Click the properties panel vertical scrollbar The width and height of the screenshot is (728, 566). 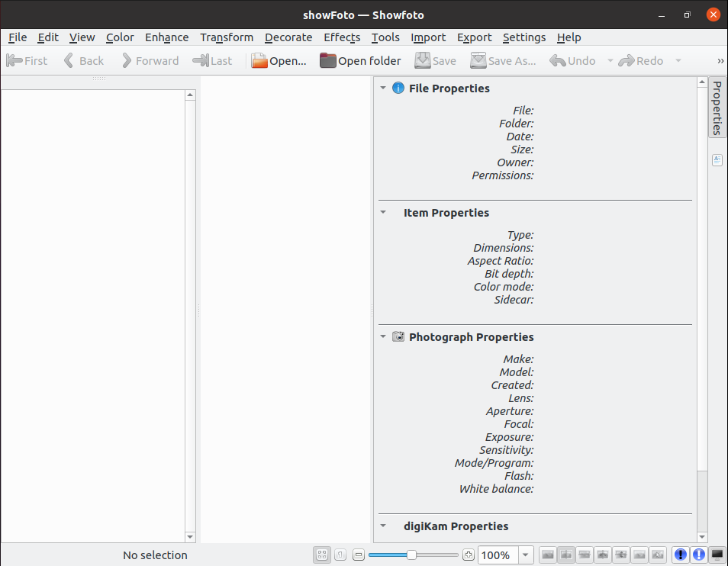point(702,305)
